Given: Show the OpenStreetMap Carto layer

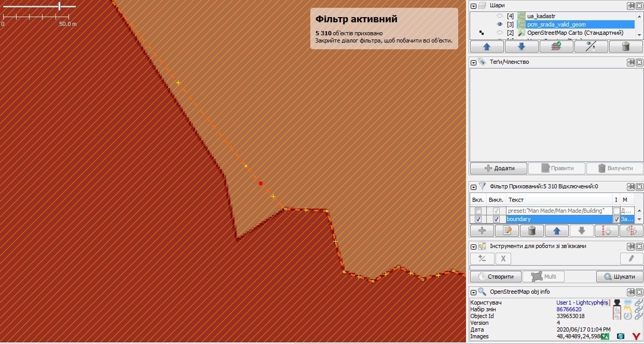Looking at the screenshot, I should pyautogui.click(x=500, y=33).
